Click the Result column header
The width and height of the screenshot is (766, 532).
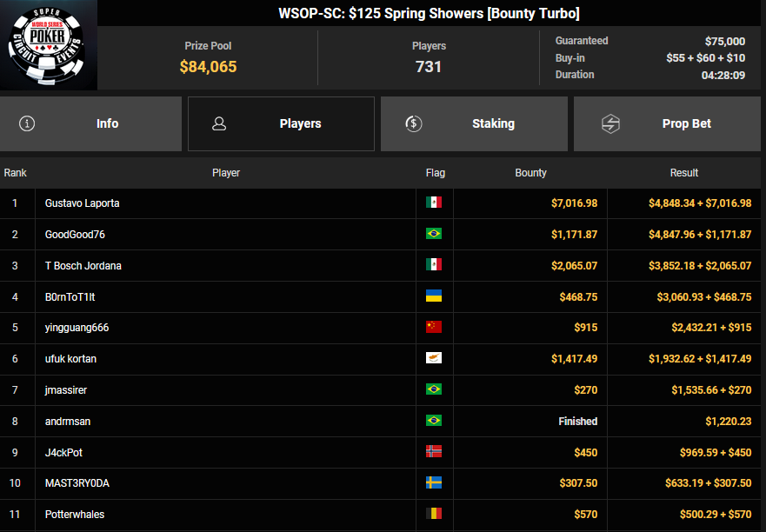[683, 173]
